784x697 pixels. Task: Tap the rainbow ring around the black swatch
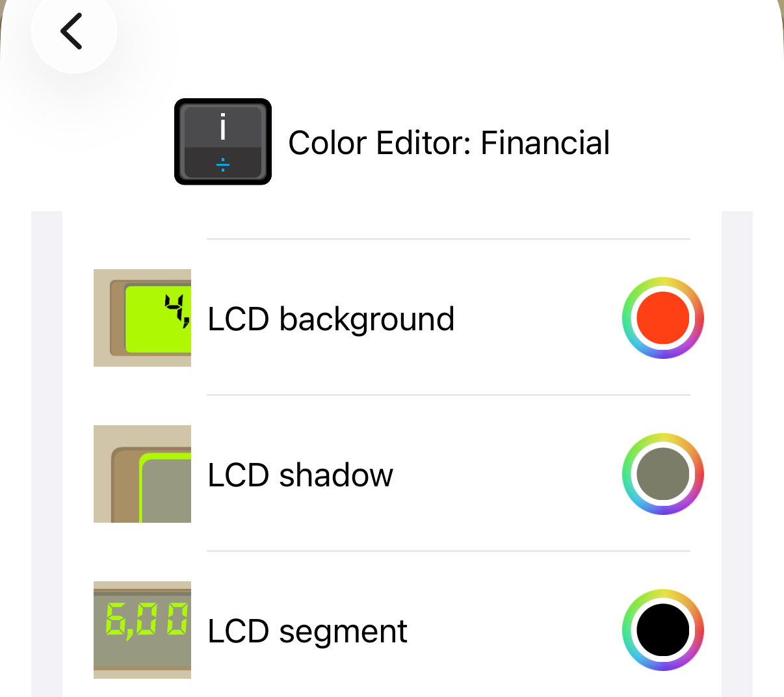click(x=663, y=594)
